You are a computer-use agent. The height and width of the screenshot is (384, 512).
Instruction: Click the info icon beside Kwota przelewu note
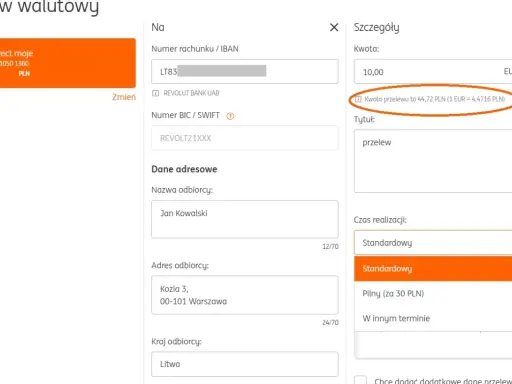pos(358,99)
